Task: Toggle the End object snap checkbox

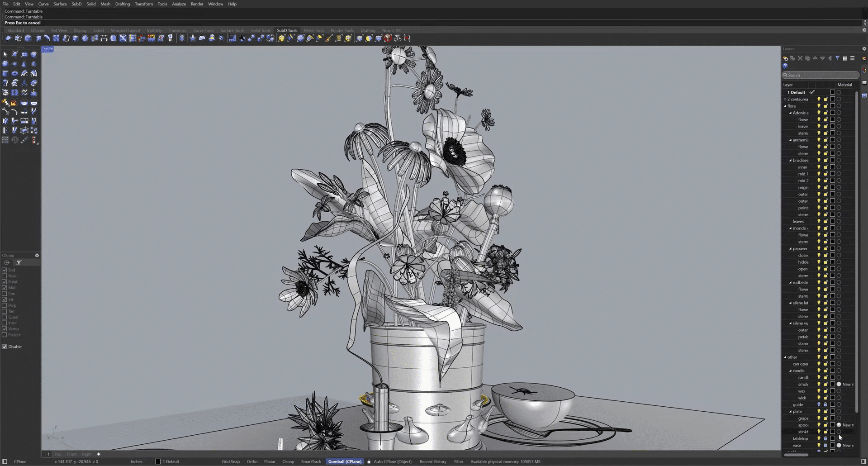Action: 5,270
